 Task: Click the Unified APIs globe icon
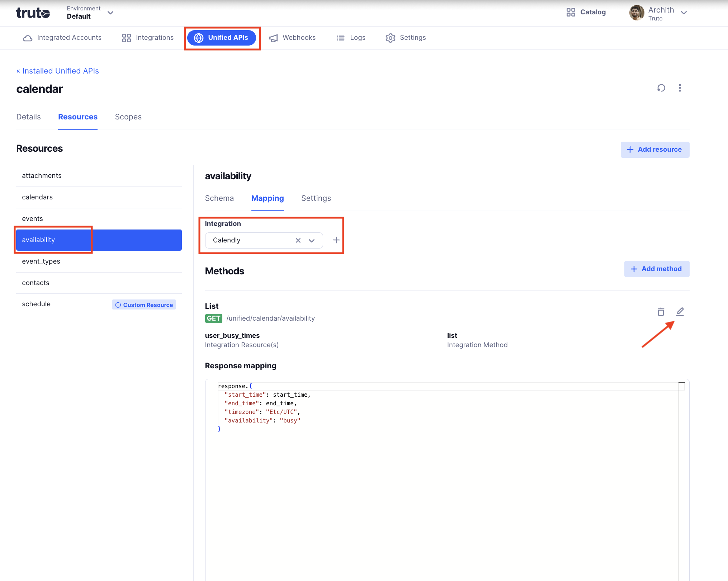click(199, 38)
